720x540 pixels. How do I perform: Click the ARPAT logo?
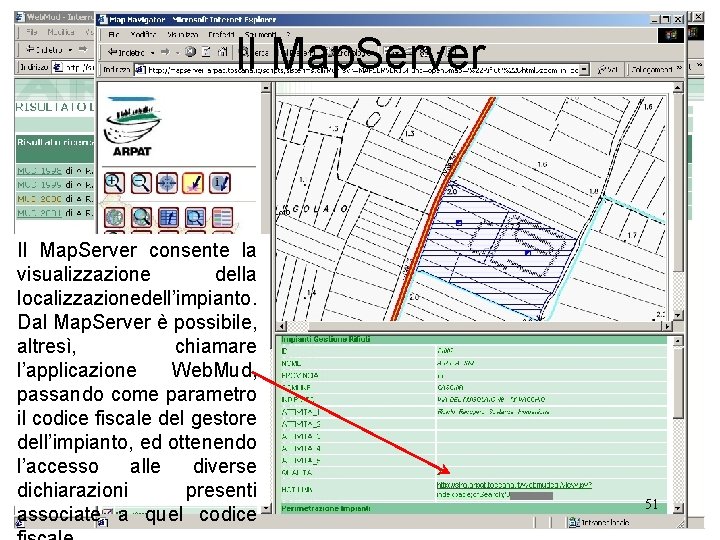[132, 126]
